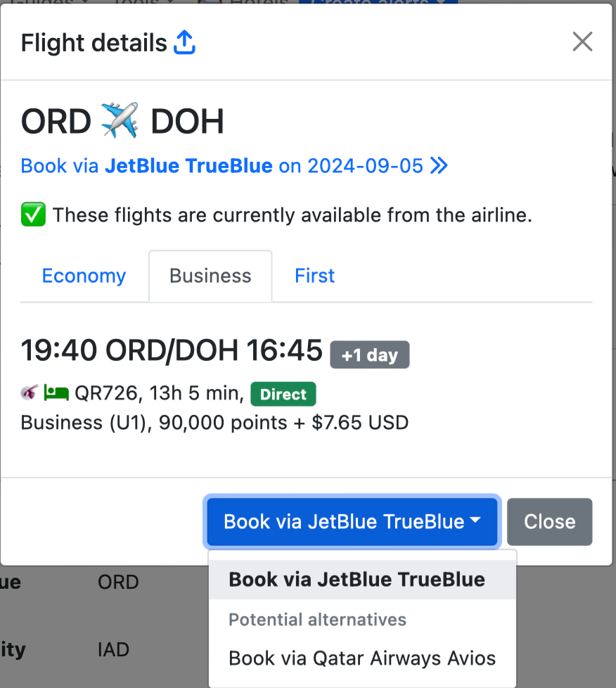Choose Book via JetBlue TrueBlue from the menu
Screen dimensions: 616x688
point(357,580)
